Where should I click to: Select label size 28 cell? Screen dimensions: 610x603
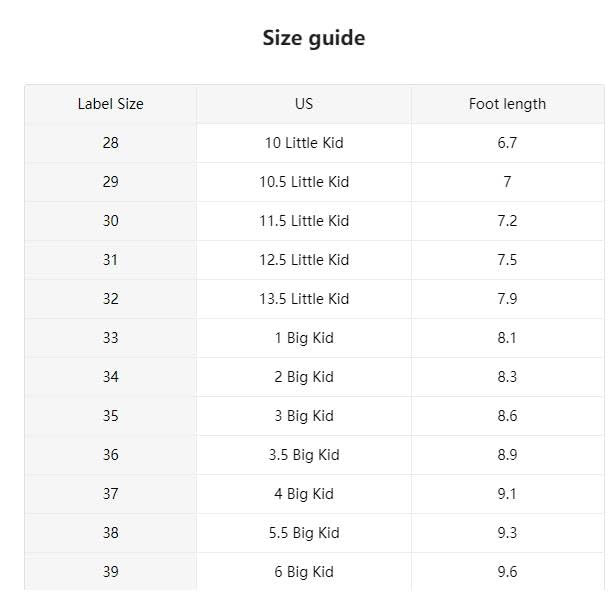tap(110, 143)
